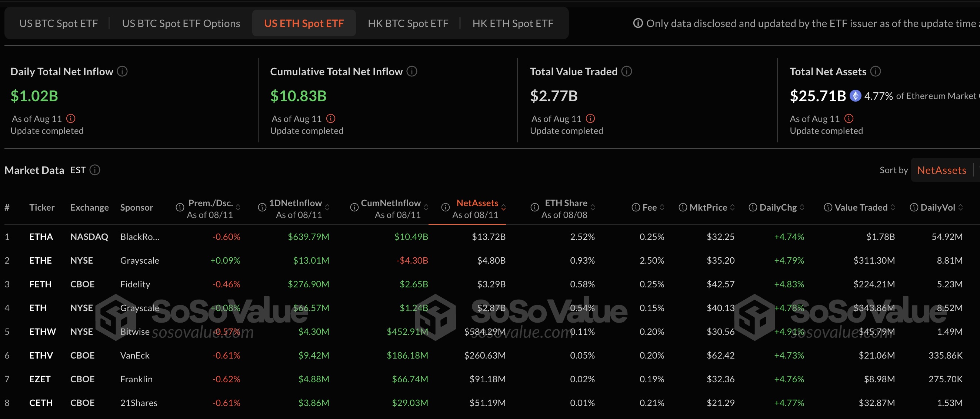The image size is (980, 419).
Task: Click info icon before DailyVol column header
Action: click(x=914, y=207)
